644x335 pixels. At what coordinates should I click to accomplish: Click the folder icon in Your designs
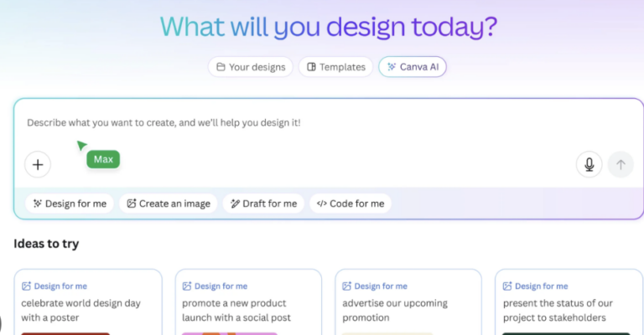click(x=221, y=67)
